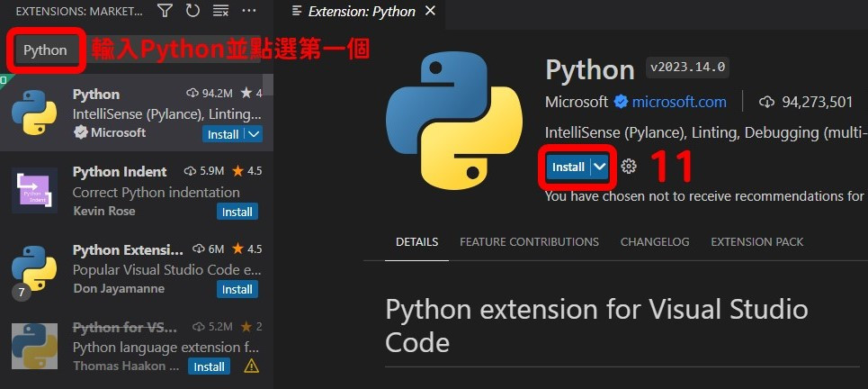Close the Extension: Python tab
The height and width of the screenshot is (389, 868).
tap(430, 11)
